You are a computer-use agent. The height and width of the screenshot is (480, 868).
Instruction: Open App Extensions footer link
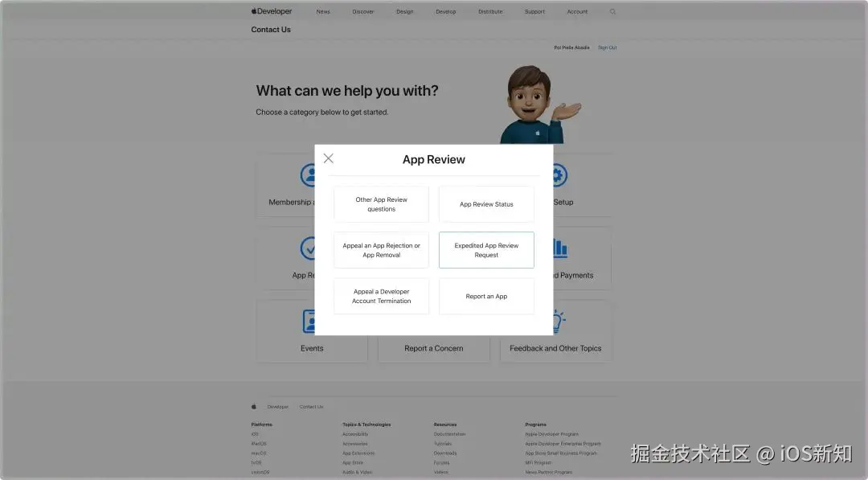(358, 453)
